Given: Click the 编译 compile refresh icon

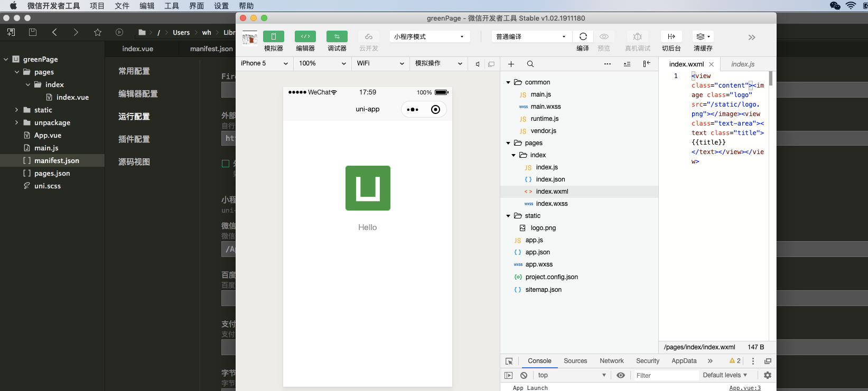Looking at the screenshot, I should [x=583, y=36].
